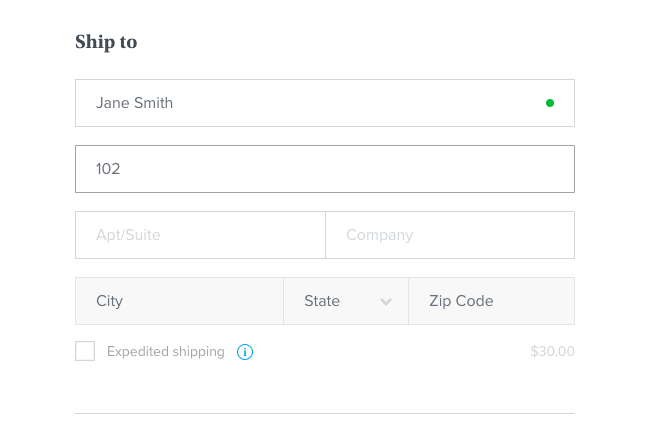Click the Ship to heading
Screen dimensions: 663x433
[x=106, y=42]
